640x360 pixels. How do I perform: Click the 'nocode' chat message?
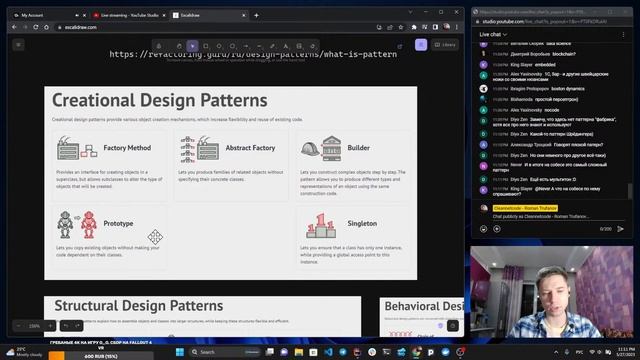pos(551,110)
